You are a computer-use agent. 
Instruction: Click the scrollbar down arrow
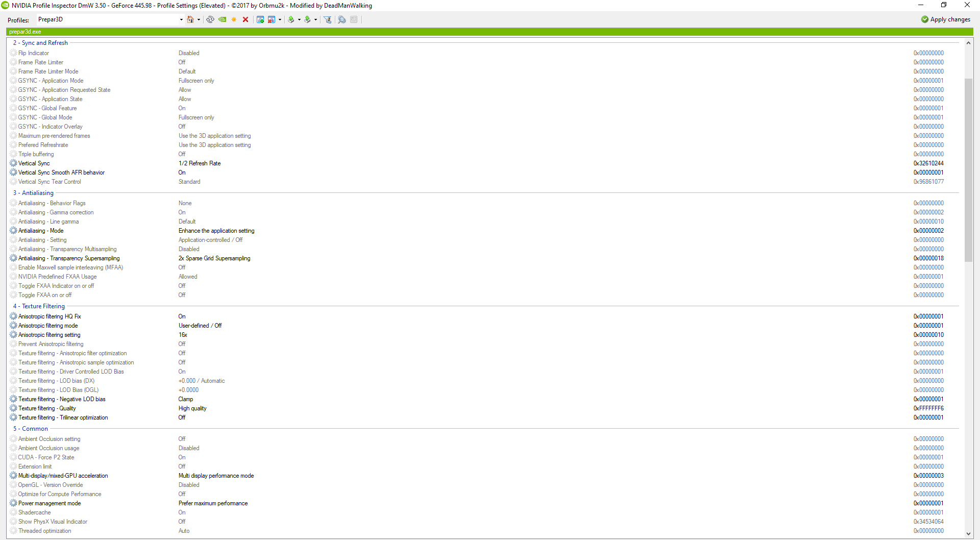[968, 534]
